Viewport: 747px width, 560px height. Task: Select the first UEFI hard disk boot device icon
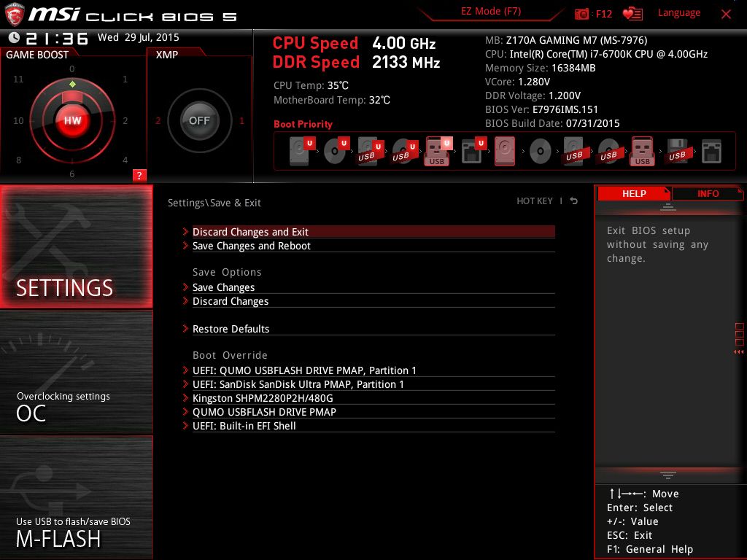302,151
